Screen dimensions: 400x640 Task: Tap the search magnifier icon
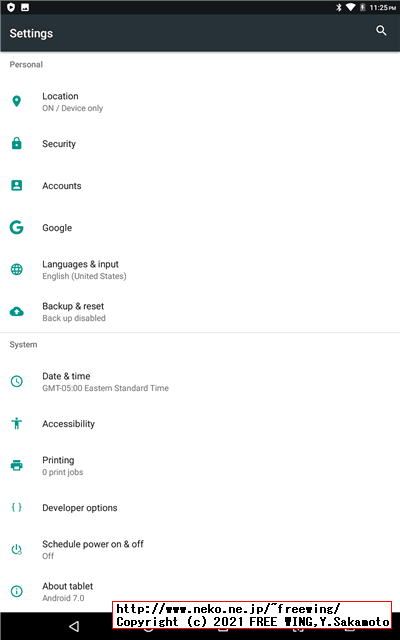tap(381, 31)
